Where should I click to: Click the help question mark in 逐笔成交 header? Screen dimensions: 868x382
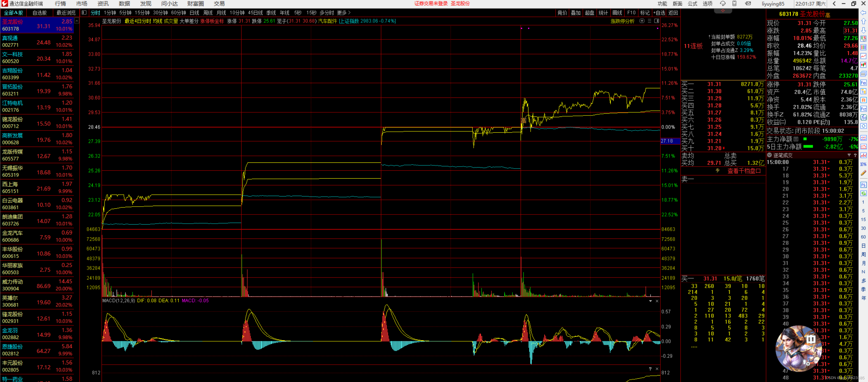855,155
